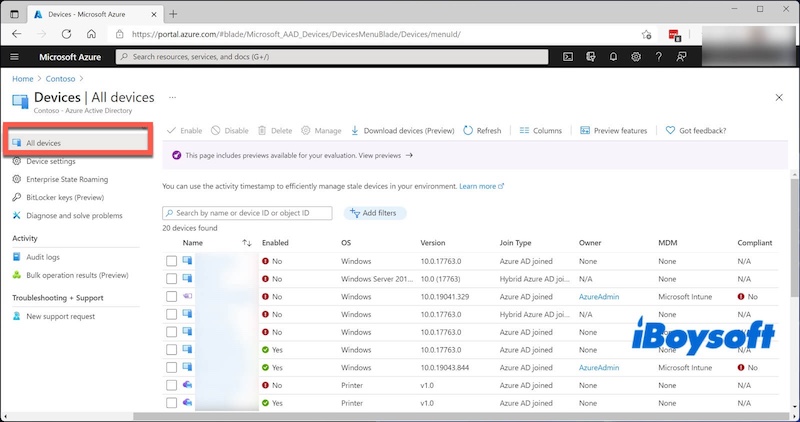
Task: Refresh the devices list
Action: [482, 131]
